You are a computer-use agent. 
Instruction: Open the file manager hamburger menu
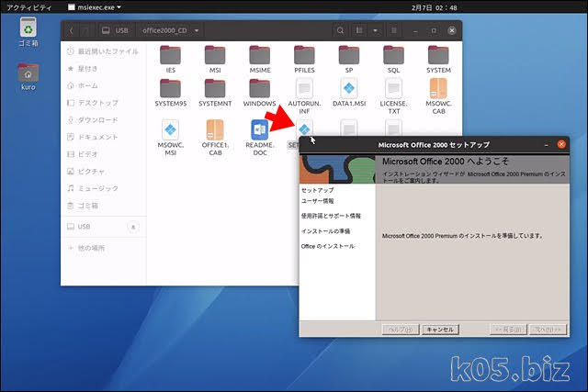(x=394, y=30)
